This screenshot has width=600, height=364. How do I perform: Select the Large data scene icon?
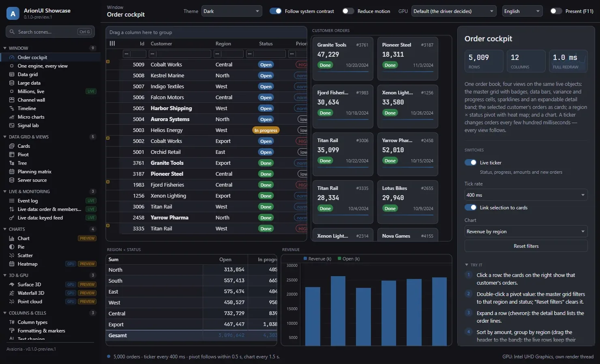[x=12, y=83]
